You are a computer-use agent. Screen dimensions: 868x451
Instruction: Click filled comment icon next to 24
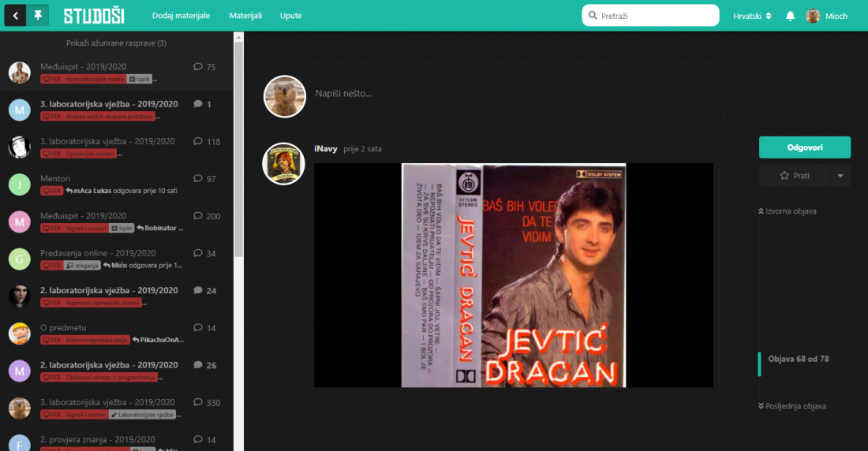[197, 290]
